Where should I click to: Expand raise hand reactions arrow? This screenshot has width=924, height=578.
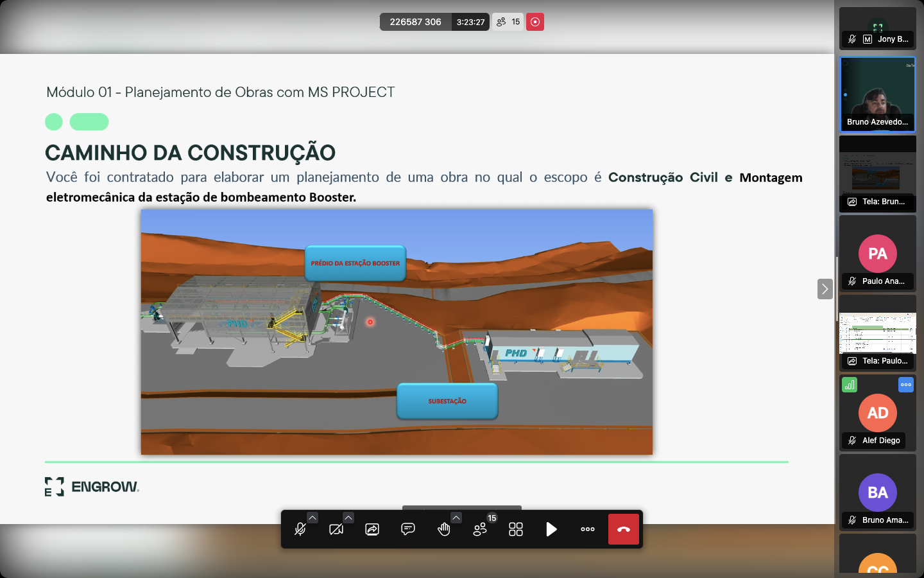[x=456, y=518]
